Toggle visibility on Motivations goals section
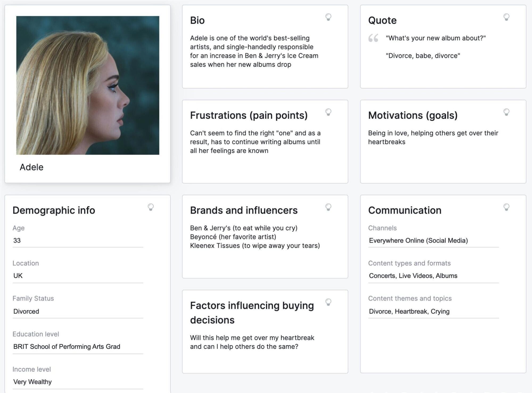 [506, 112]
